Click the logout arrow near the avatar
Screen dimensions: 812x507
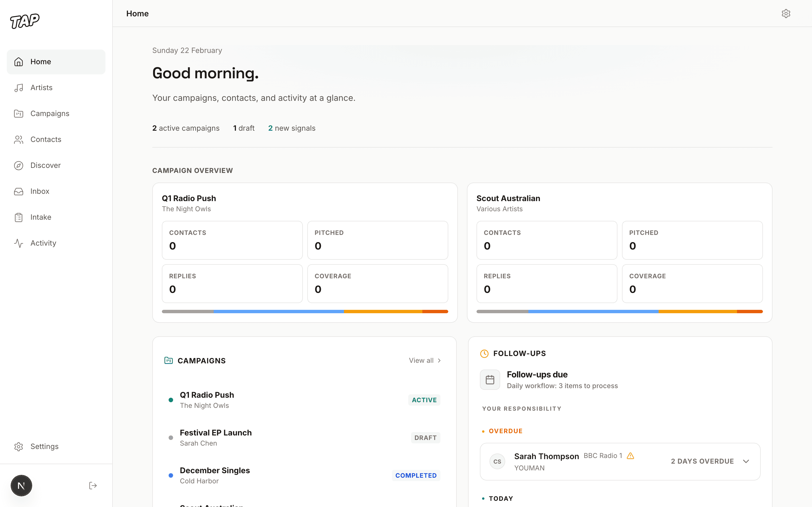tap(92, 485)
